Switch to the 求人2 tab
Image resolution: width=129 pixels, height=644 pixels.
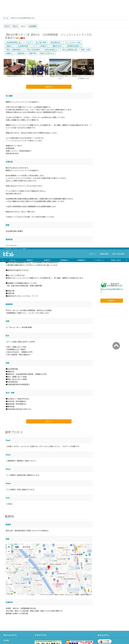tap(15, 26)
